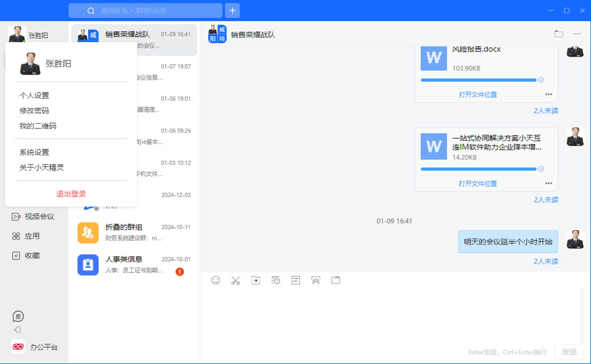Click the scissors screenshot tool

(236, 281)
